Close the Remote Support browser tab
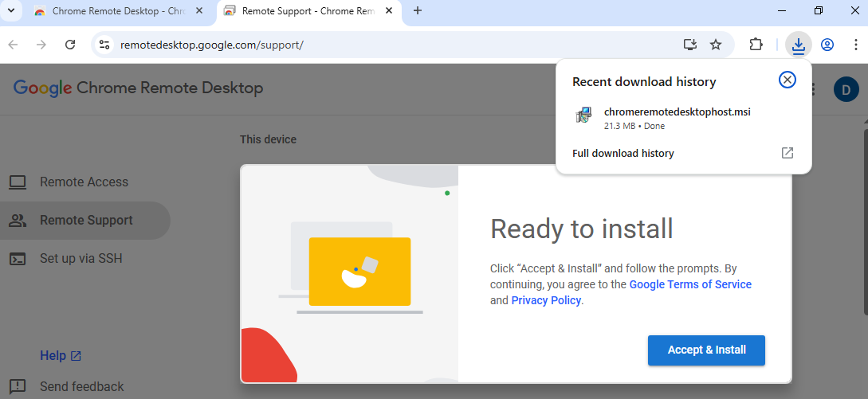Viewport: 868px width, 399px height. [x=390, y=10]
